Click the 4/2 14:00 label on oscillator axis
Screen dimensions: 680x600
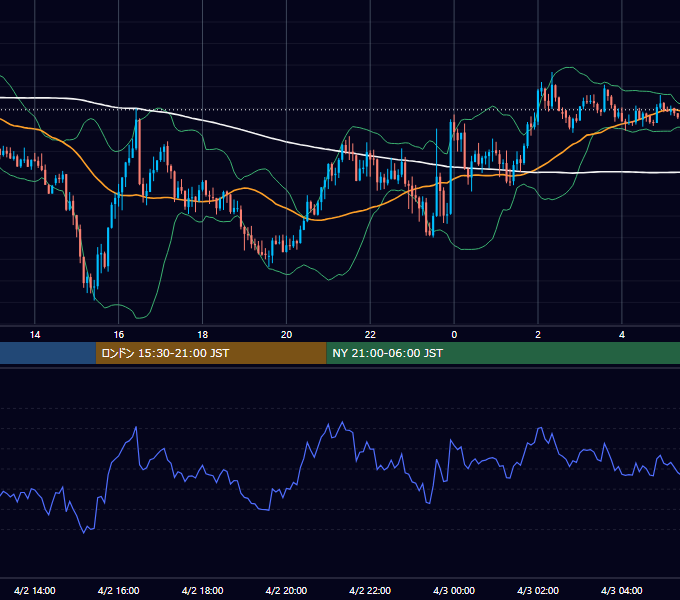pos(35,590)
